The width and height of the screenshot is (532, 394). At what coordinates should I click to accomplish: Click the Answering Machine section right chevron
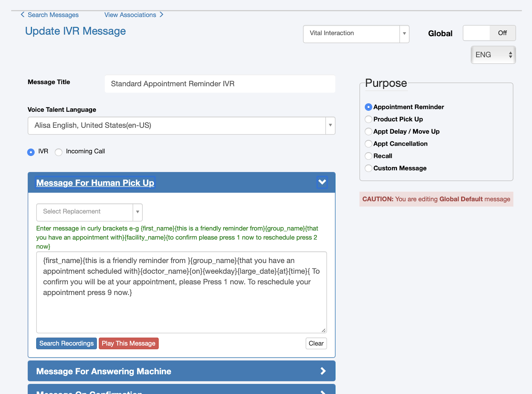323,371
